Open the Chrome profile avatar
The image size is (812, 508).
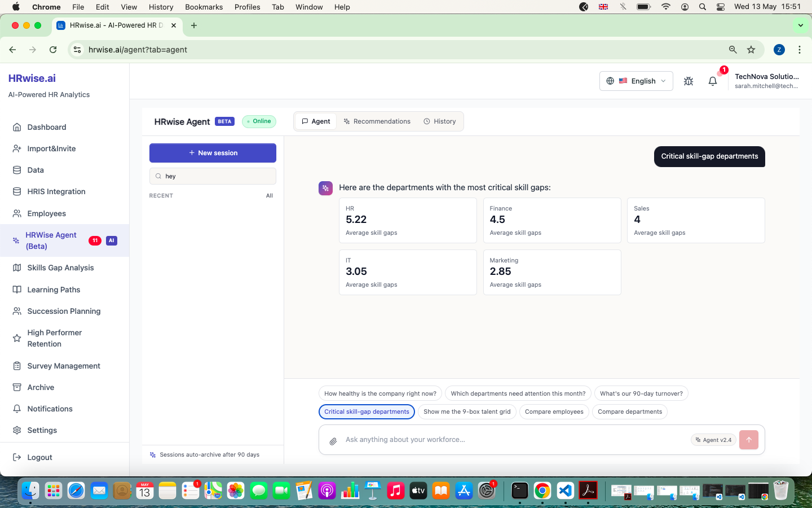779,50
